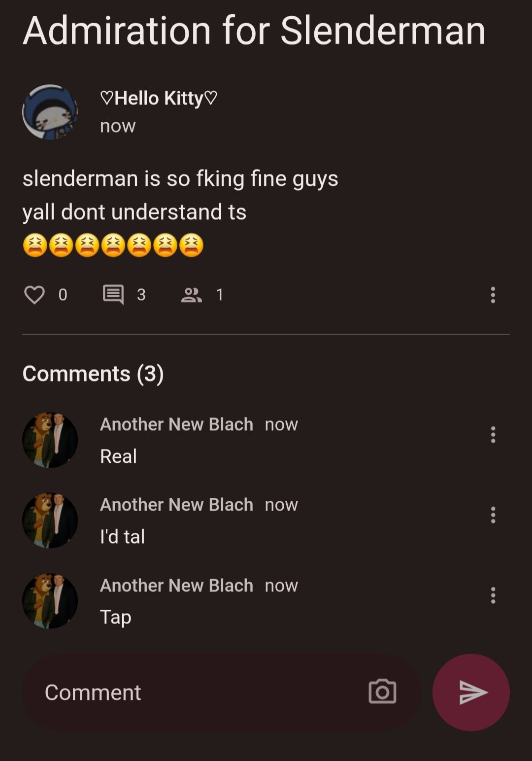Open Another New Blach's name on "Real" comment
The width and height of the screenshot is (532, 761).
(x=176, y=424)
